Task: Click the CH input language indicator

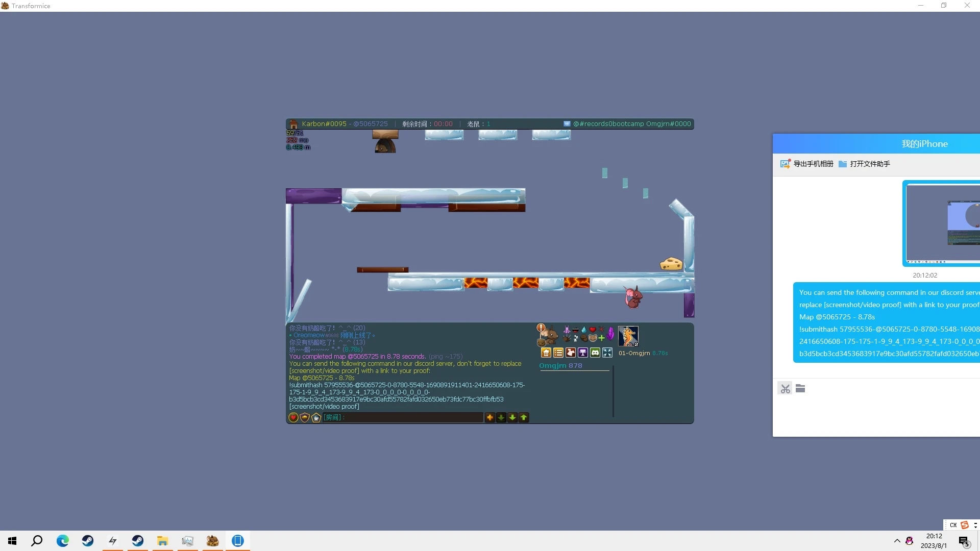Action: pos(953,525)
